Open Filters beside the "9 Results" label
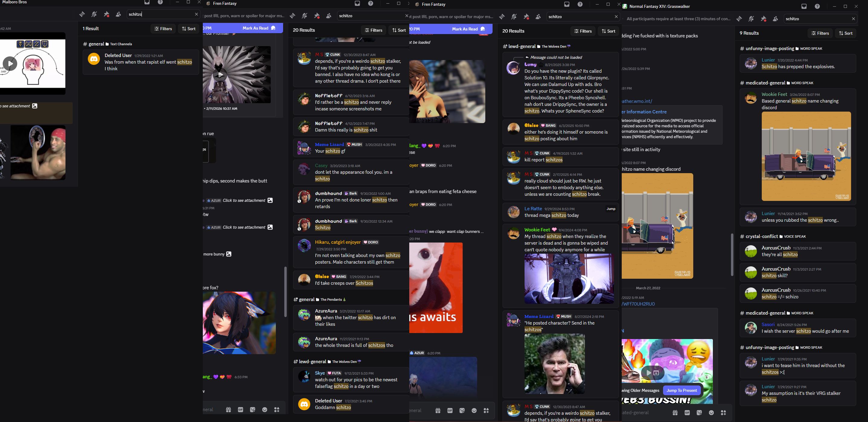Viewport: 868px width, 422px height. (x=820, y=33)
